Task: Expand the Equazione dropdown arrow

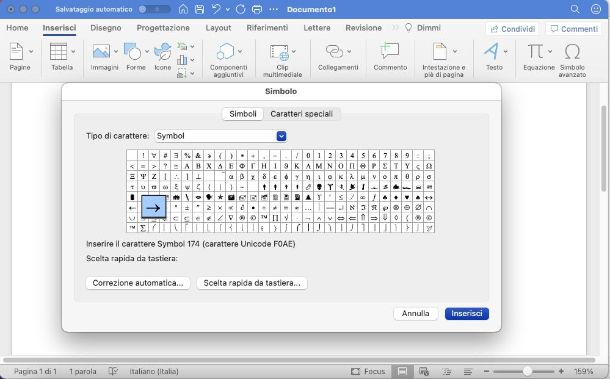Action: pyautogui.click(x=550, y=51)
